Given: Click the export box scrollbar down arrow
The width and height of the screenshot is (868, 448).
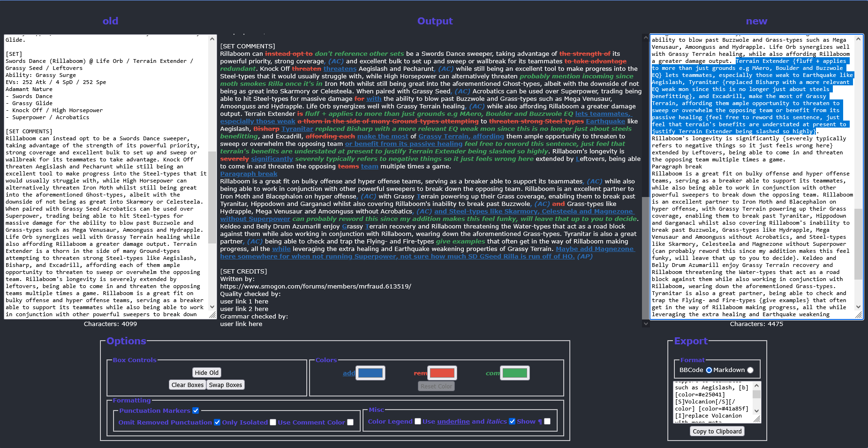Looking at the screenshot, I should click(756, 411).
